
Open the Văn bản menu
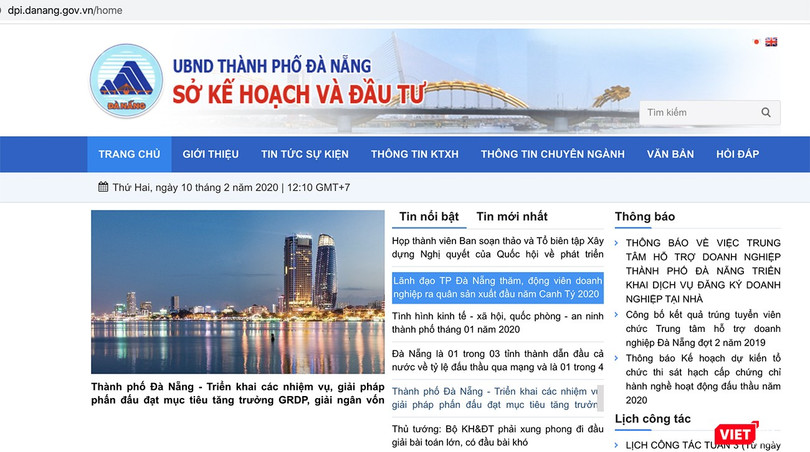670,154
